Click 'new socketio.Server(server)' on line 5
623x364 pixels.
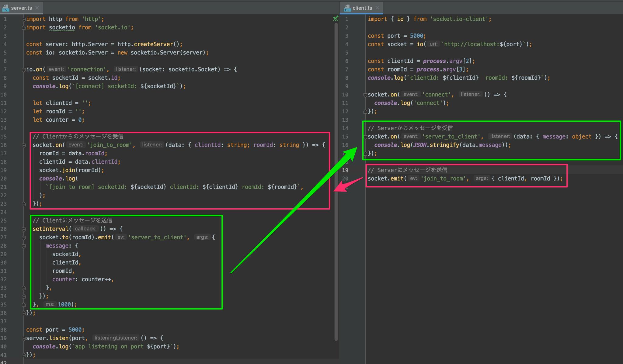(162, 53)
